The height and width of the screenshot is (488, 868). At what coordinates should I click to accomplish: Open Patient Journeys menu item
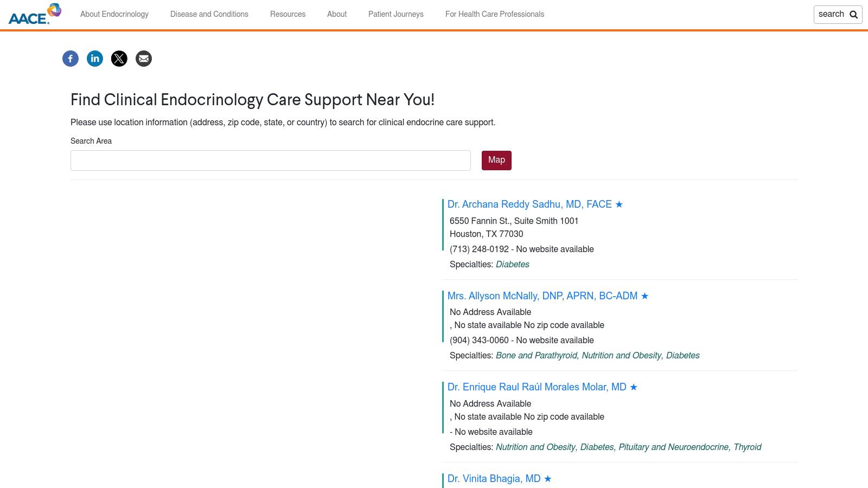(x=396, y=14)
